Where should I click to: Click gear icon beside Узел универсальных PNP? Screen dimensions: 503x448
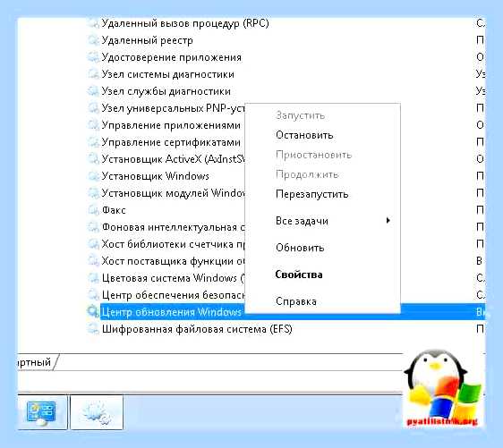(x=93, y=108)
